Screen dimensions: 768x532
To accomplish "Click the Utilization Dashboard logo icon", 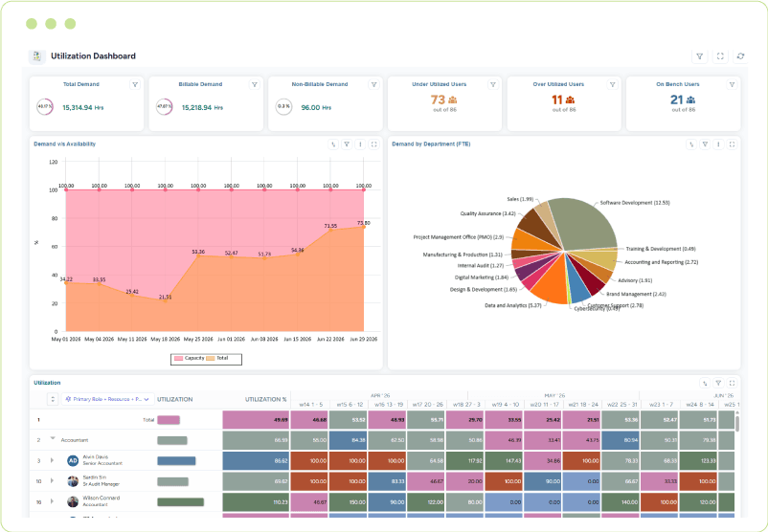I will (36, 56).
